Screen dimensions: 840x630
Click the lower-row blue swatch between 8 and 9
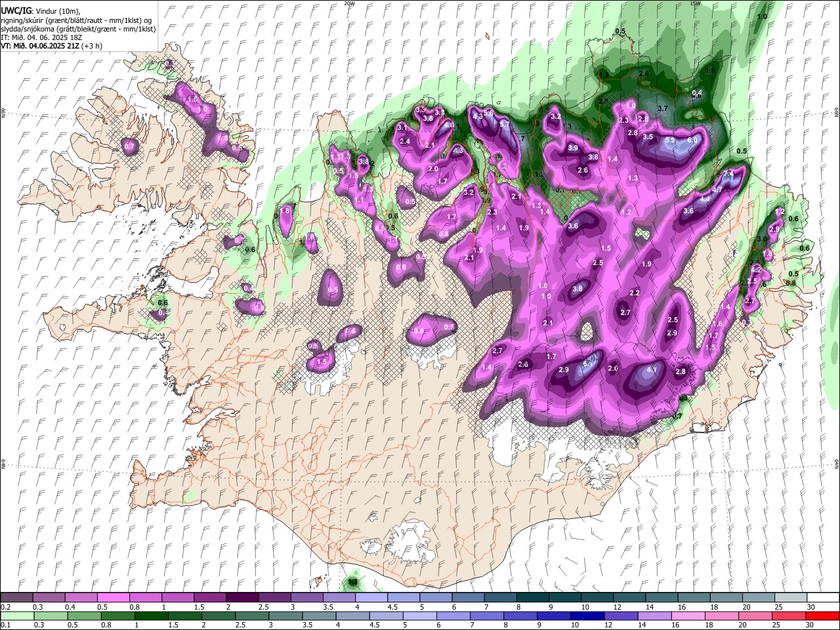(522, 616)
